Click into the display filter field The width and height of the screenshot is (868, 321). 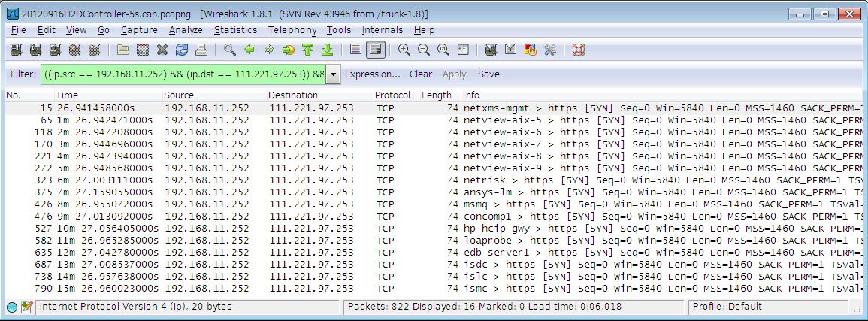click(x=183, y=74)
